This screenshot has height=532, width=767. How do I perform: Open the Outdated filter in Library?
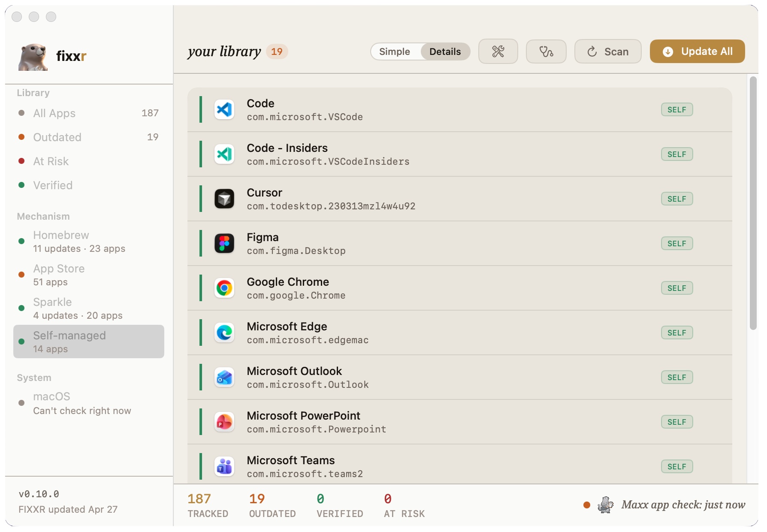(x=57, y=137)
